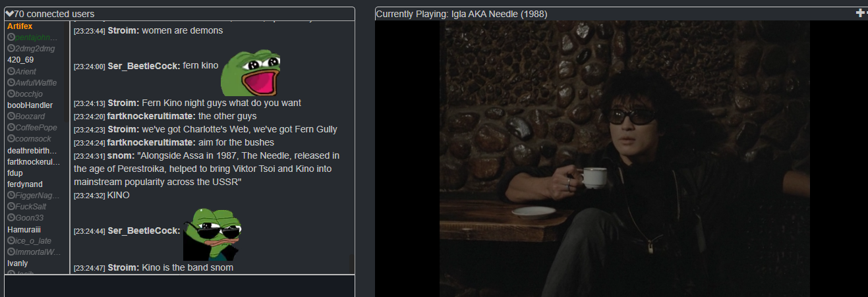Click the [23:24:23] chat timestamp
868x297 pixels.
(x=90, y=130)
